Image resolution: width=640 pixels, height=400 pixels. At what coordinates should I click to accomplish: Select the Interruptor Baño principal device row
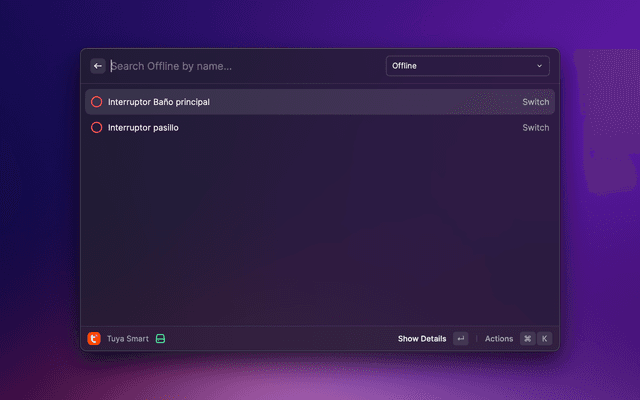(x=300, y=102)
